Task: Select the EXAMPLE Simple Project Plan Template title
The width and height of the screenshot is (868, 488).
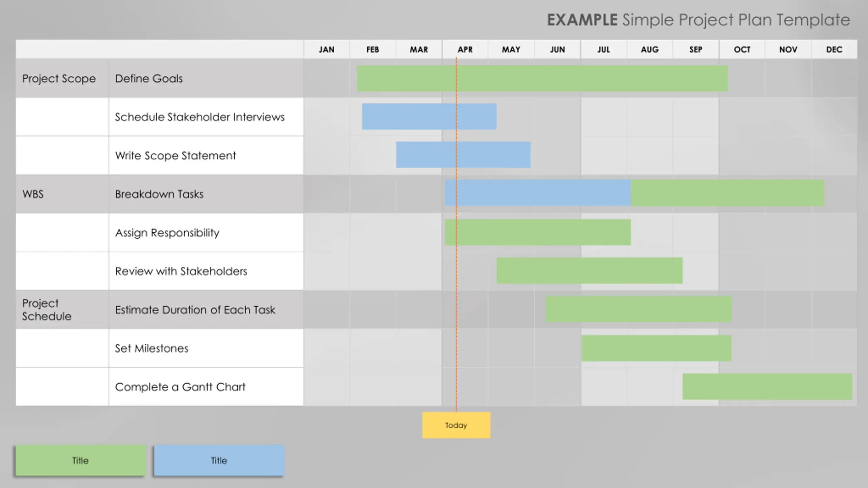Action: [698, 20]
